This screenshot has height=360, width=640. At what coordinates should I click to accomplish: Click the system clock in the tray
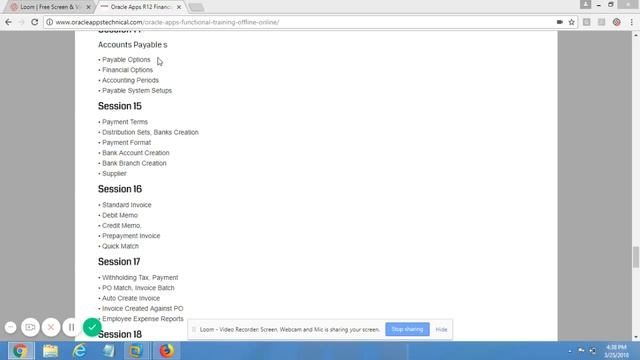tap(616, 351)
